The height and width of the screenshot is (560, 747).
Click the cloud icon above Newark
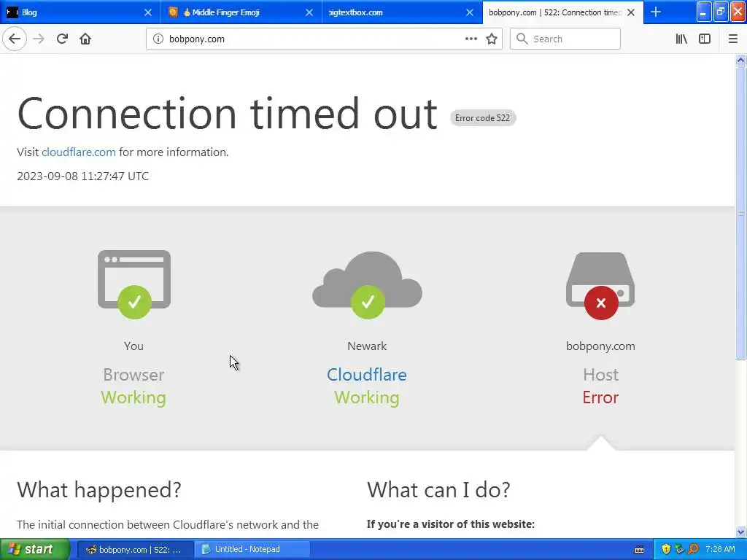(367, 285)
